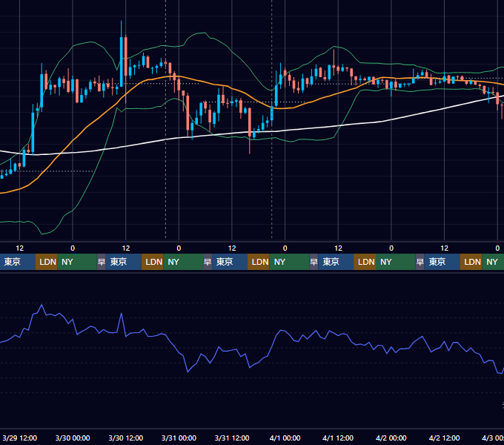The width and height of the screenshot is (504, 445).
Task: Select the 東京 session block above 3/29 12:00
Action: click(17, 262)
